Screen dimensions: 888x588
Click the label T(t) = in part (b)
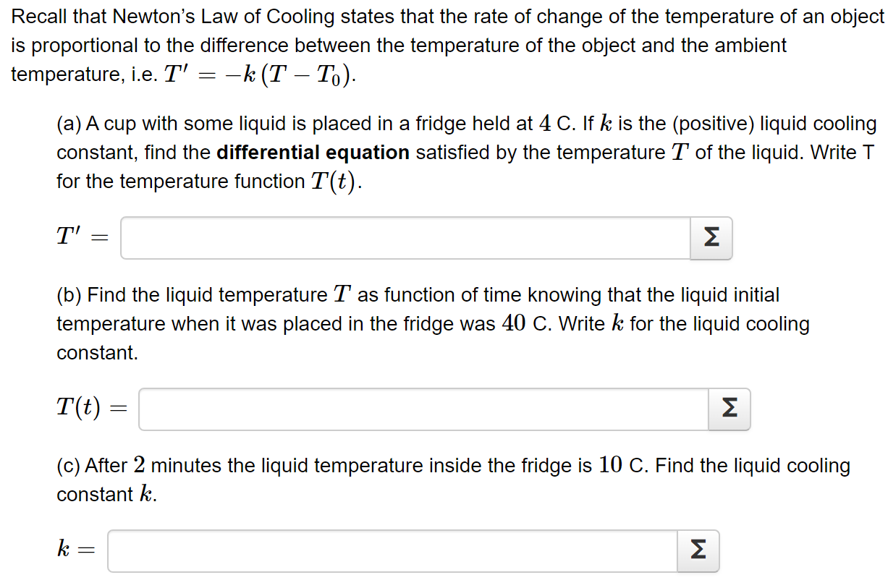pos(92,408)
